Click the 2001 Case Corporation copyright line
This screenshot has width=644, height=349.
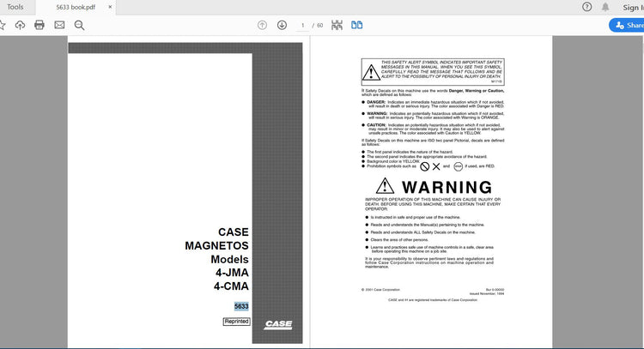(x=380, y=290)
